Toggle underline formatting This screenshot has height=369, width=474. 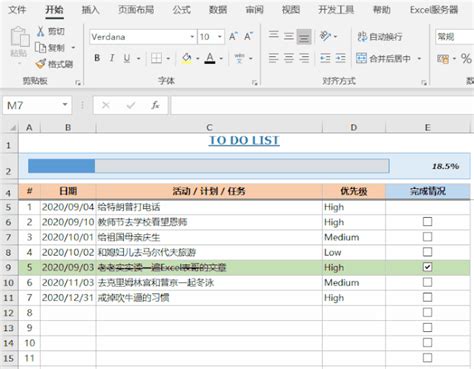click(127, 58)
